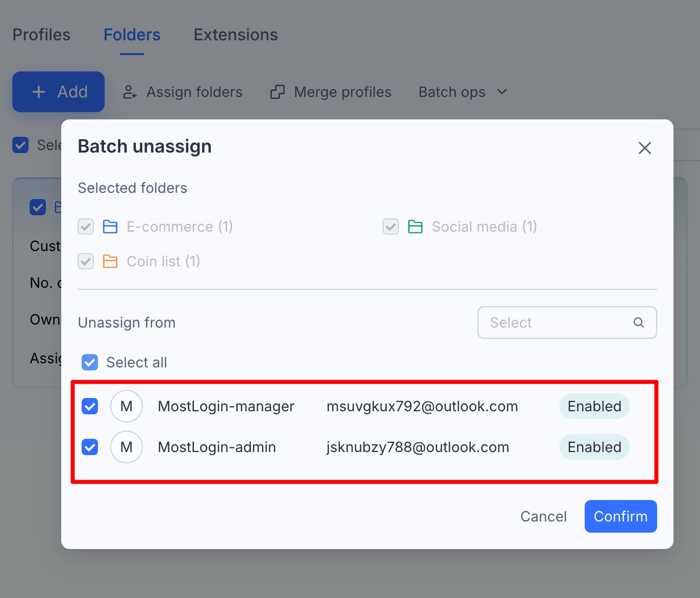Click the Social media green folder icon

tap(415, 227)
